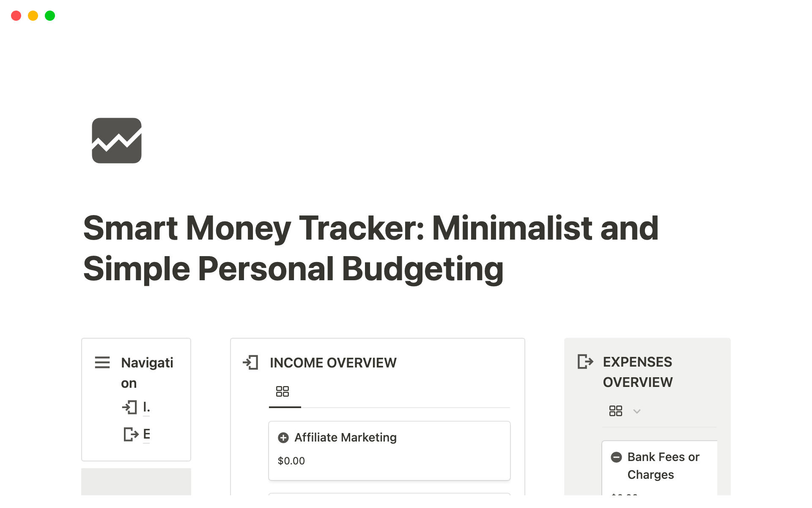Click the stock chart tracker app icon
This screenshot has width=812, height=508.
click(117, 141)
